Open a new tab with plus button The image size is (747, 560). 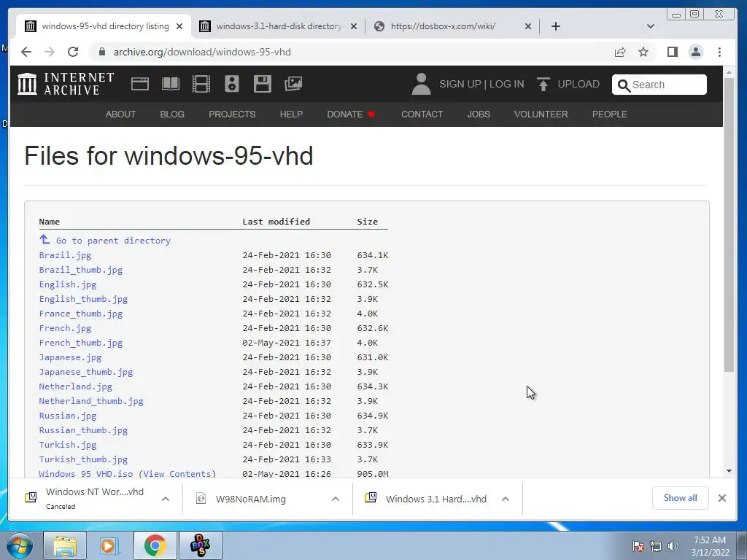pyautogui.click(x=555, y=26)
